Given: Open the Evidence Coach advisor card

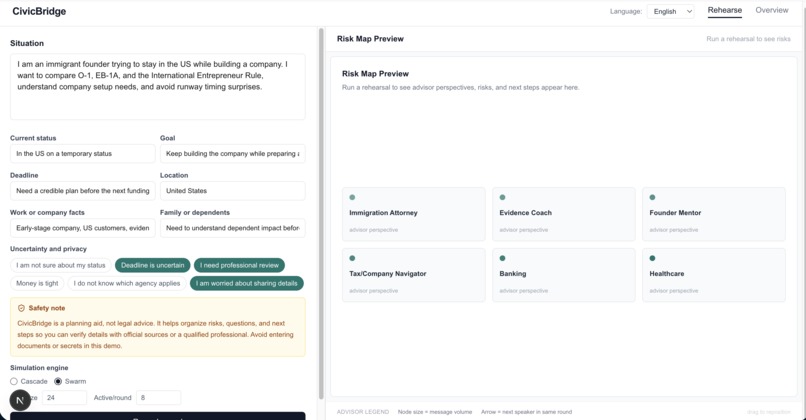Looking at the screenshot, I should [x=564, y=214].
